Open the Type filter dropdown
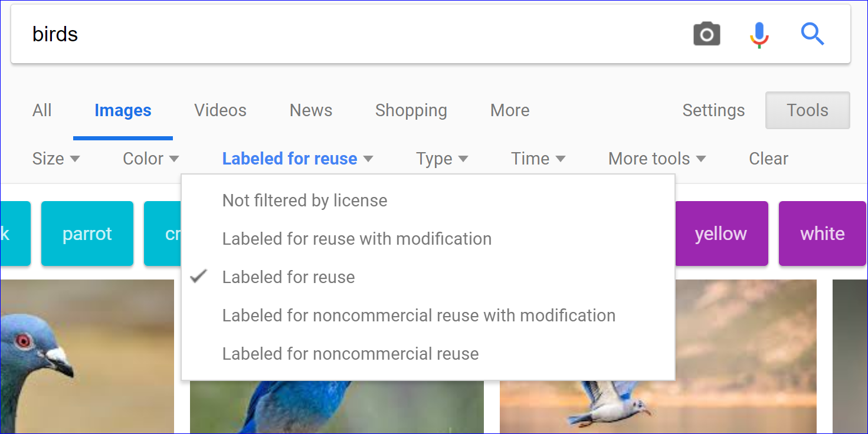868x434 pixels. coord(441,159)
